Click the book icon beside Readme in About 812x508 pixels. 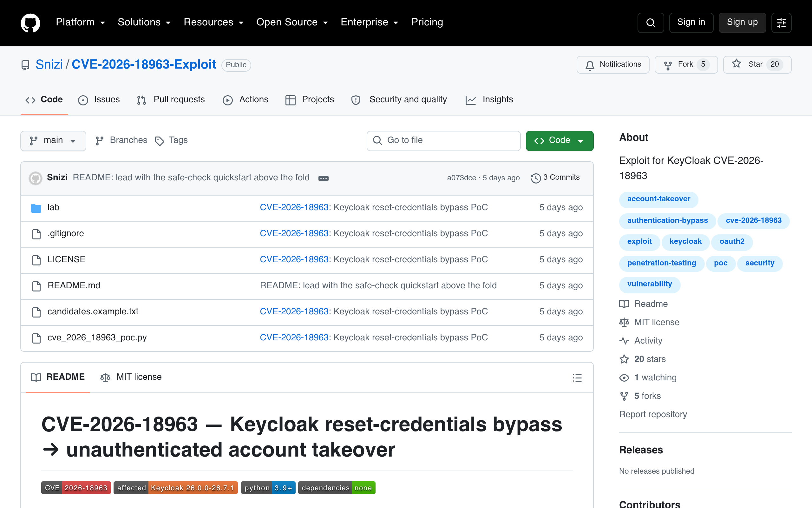[x=624, y=304]
